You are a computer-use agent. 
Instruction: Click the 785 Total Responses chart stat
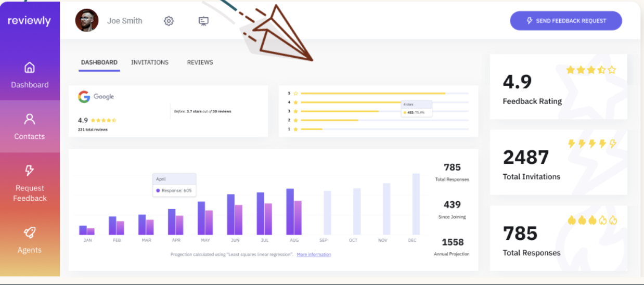click(x=452, y=172)
